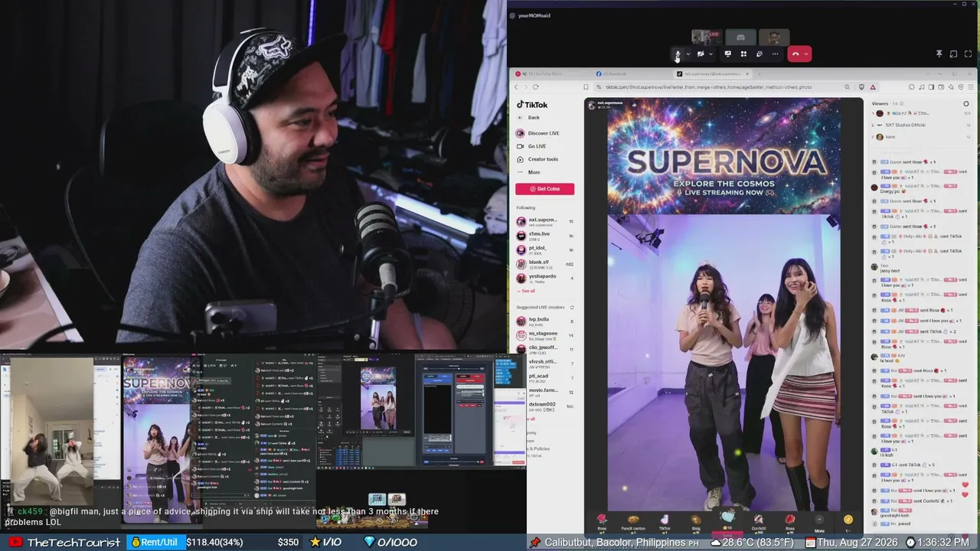Open the camera options dropdown arrow
The height and width of the screenshot is (551, 980).
tap(710, 54)
